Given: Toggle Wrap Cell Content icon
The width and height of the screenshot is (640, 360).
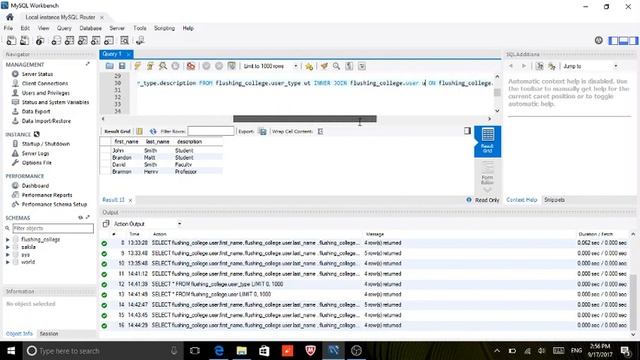Looking at the screenshot, I should tap(320, 131).
